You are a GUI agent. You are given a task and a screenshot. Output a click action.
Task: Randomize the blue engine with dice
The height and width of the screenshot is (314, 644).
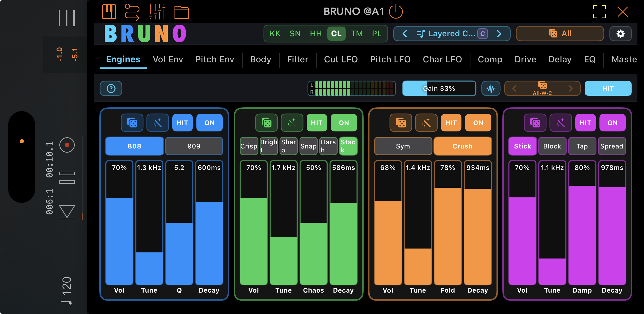coord(132,123)
